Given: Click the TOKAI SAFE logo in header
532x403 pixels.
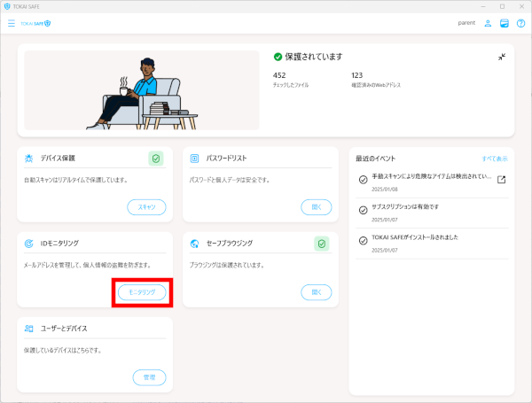Looking at the screenshot, I should pos(35,23).
